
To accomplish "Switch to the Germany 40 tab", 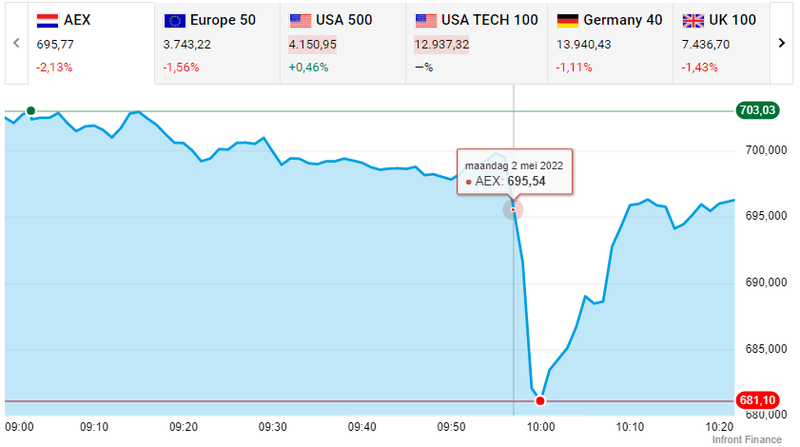I will [609, 43].
